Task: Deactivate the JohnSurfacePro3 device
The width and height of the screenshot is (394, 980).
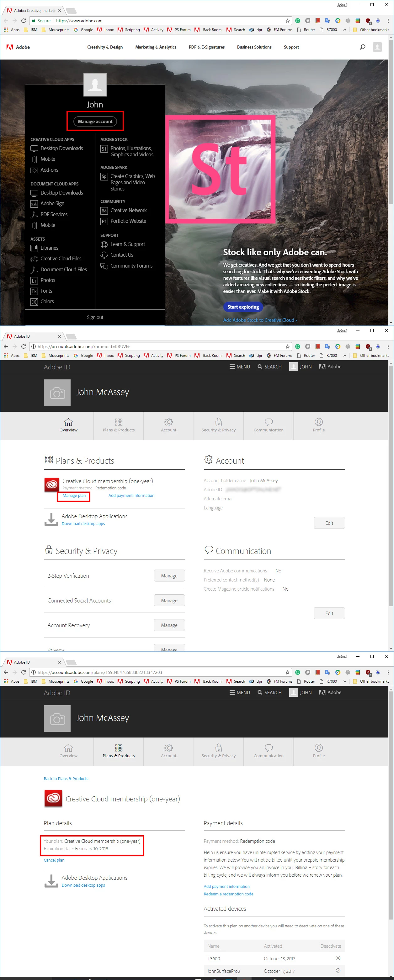Action: [338, 971]
